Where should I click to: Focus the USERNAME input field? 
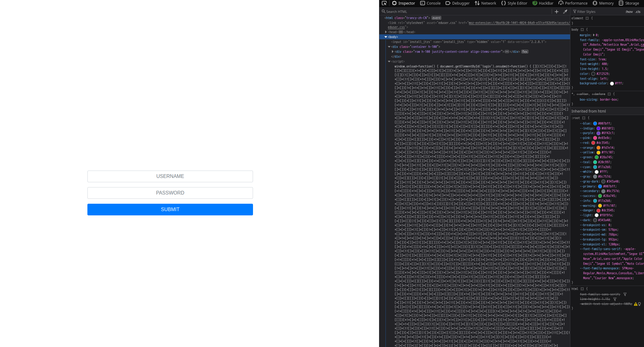(170, 176)
